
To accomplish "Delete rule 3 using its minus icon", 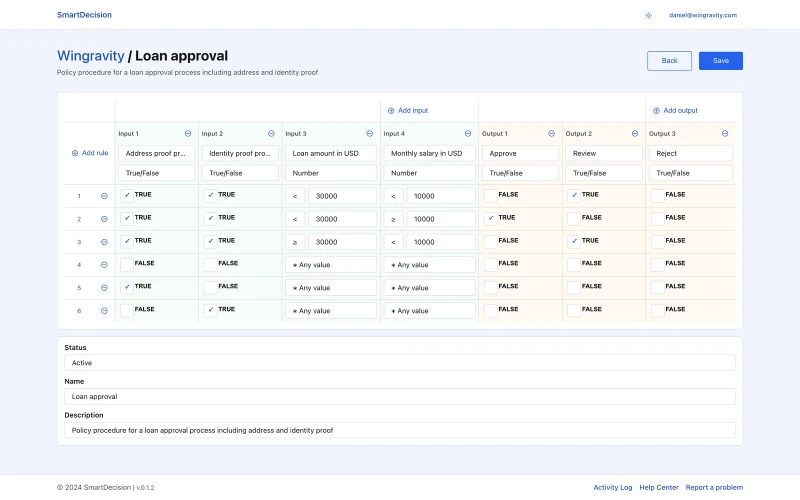I will click(104, 242).
